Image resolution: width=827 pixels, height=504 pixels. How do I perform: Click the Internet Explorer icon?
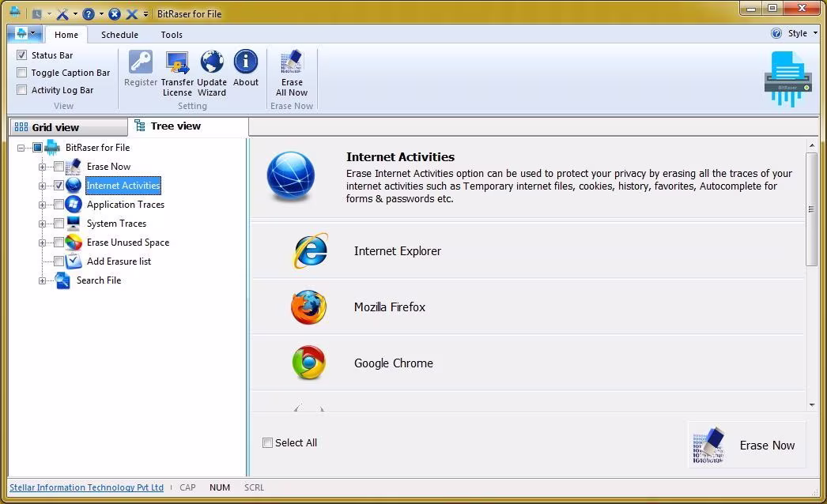tap(310, 251)
